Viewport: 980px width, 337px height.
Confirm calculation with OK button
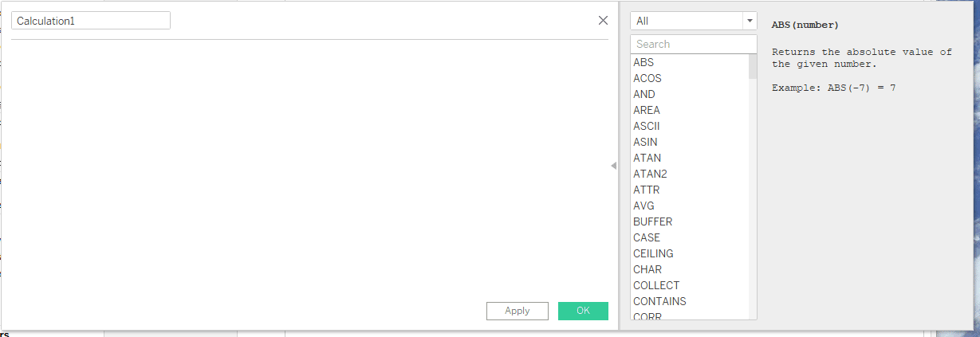[583, 311]
